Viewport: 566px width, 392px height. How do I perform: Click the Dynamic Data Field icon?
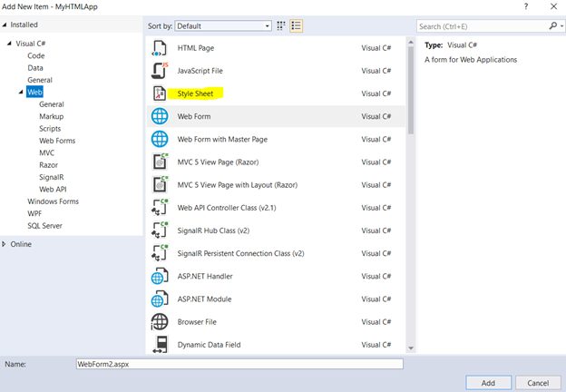coord(161,344)
